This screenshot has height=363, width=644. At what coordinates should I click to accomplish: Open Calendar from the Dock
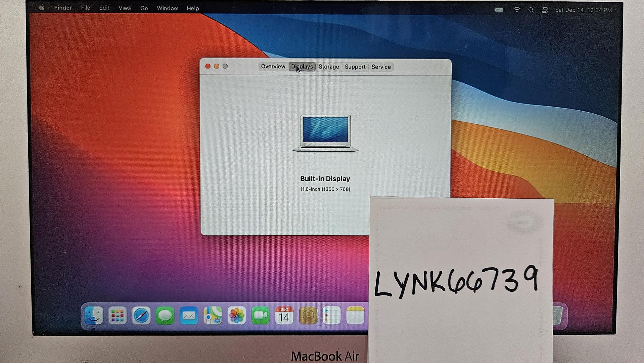284,315
